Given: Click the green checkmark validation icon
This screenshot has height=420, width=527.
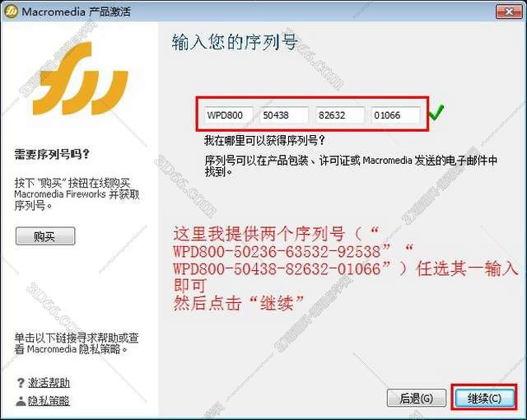Looking at the screenshot, I should (436, 113).
